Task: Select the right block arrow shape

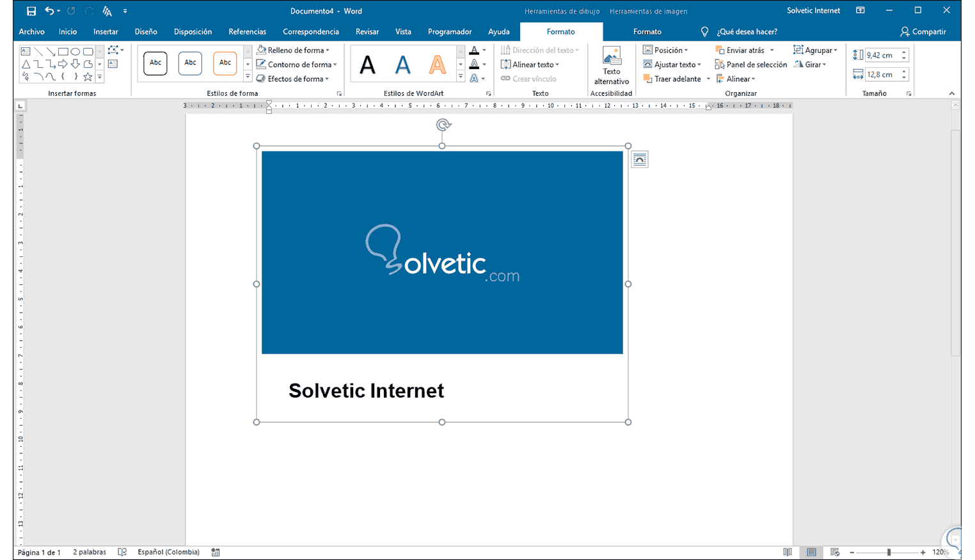Action: tap(63, 64)
